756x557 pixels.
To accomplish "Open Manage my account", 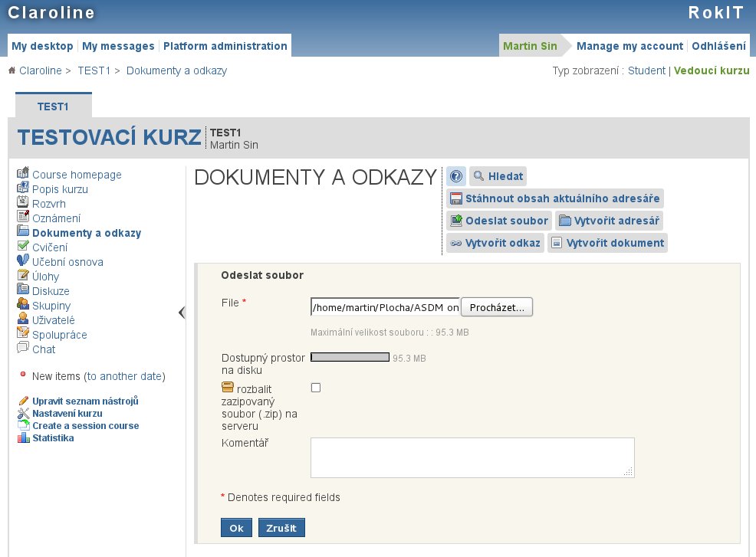I will pos(629,46).
